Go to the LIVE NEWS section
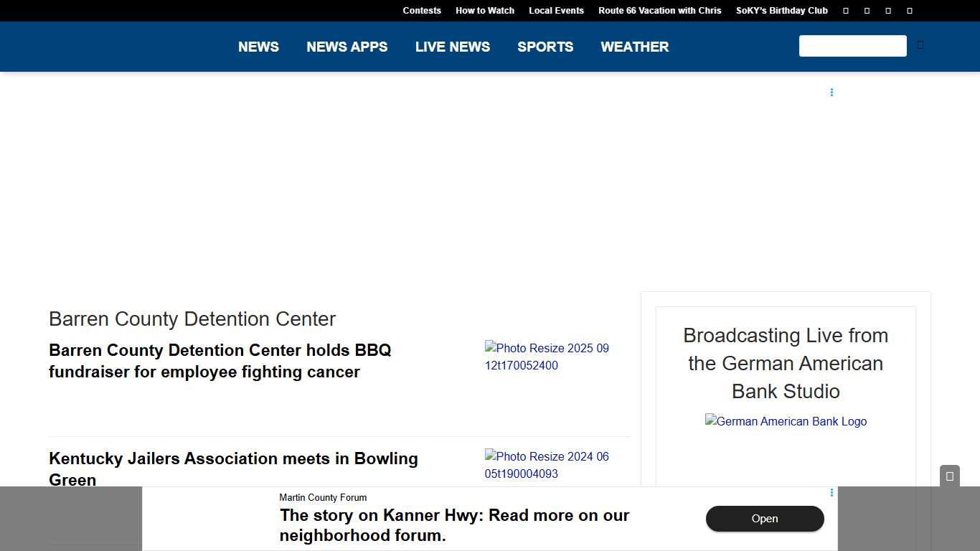Screen dimensions: 980x551 pyautogui.click(x=452, y=47)
